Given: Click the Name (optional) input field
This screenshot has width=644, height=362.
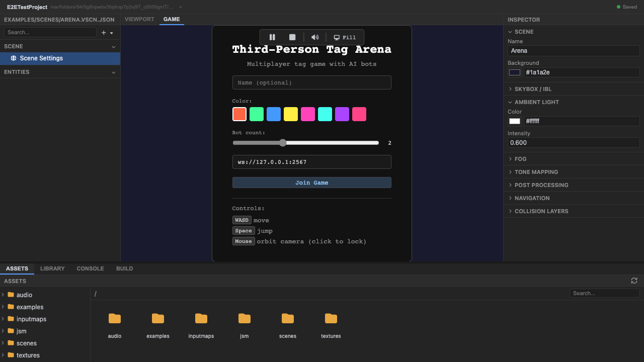Looking at the screenshot, I should (x=312, y=82).
